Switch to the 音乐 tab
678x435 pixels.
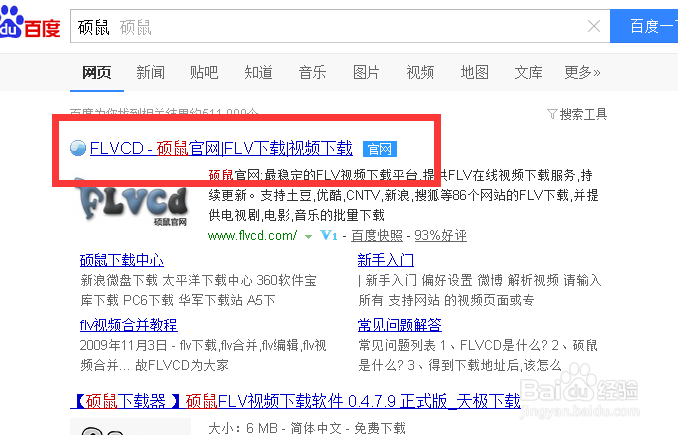pyautogui.click(x=312, y=72)
